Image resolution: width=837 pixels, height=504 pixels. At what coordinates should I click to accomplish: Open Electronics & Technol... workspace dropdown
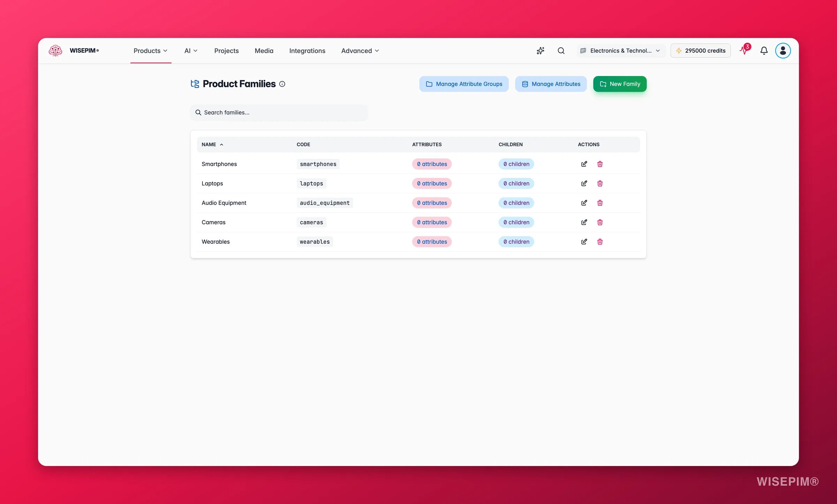(621, 51)
